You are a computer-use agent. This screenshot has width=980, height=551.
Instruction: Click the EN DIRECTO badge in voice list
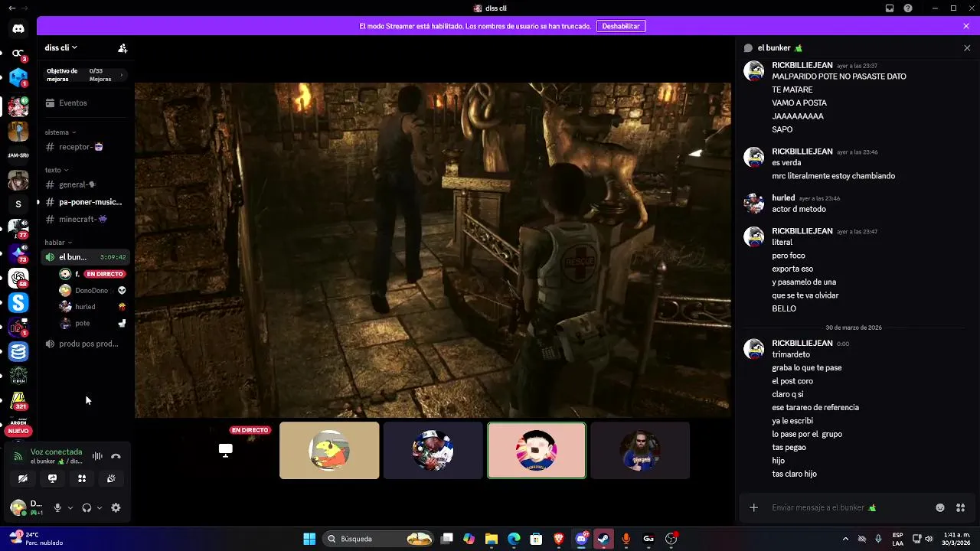104,274
